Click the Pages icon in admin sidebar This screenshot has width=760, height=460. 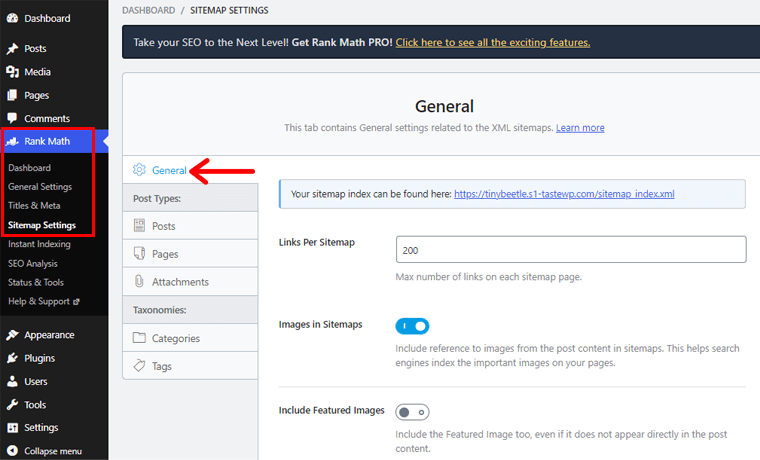coord(13,95)
